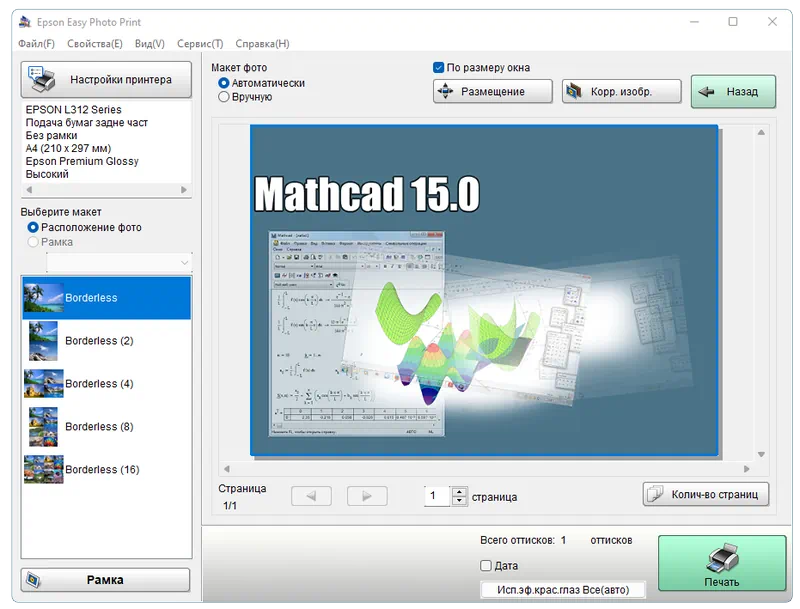Go to the next page arrow
This screenshot has height=609, width=800.
367,496
